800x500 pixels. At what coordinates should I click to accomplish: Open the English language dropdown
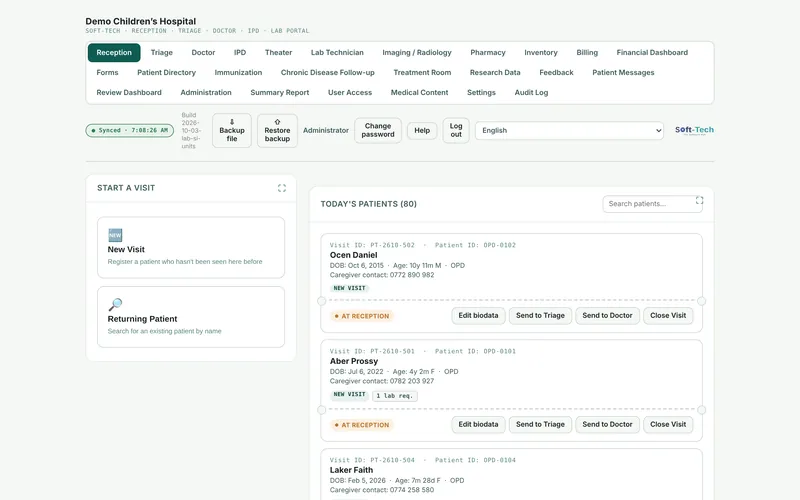569,131
